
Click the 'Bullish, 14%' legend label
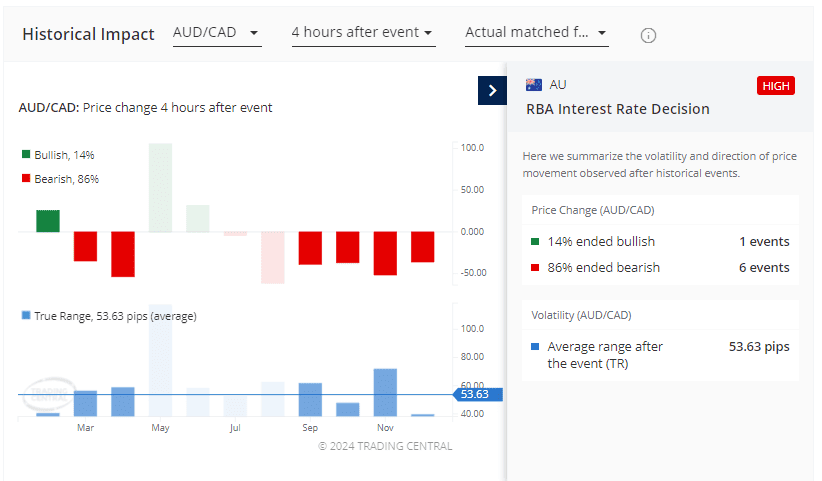pos(64,155)
